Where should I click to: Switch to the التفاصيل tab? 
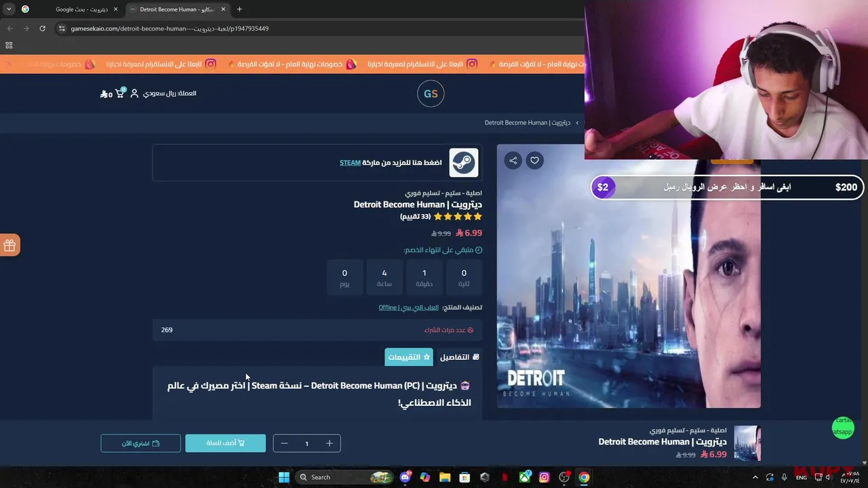tap(459, 357)
